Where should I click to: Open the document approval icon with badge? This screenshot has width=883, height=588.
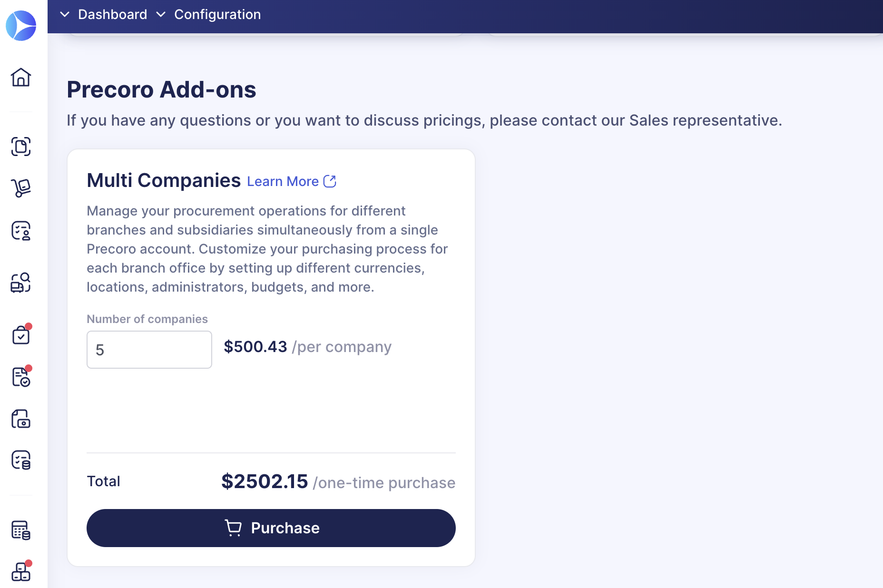pyautogui.click(x=21, y=377)
